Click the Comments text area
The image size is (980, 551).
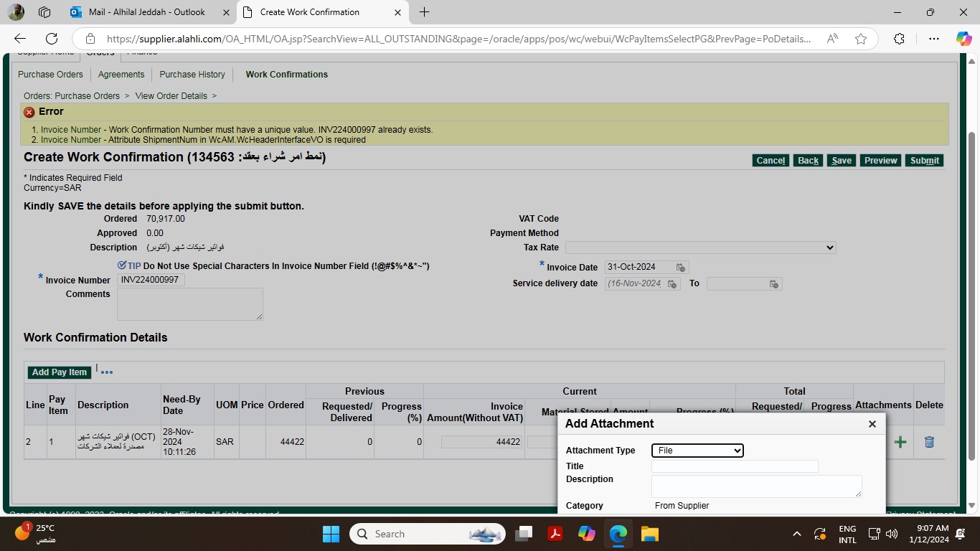189,304
